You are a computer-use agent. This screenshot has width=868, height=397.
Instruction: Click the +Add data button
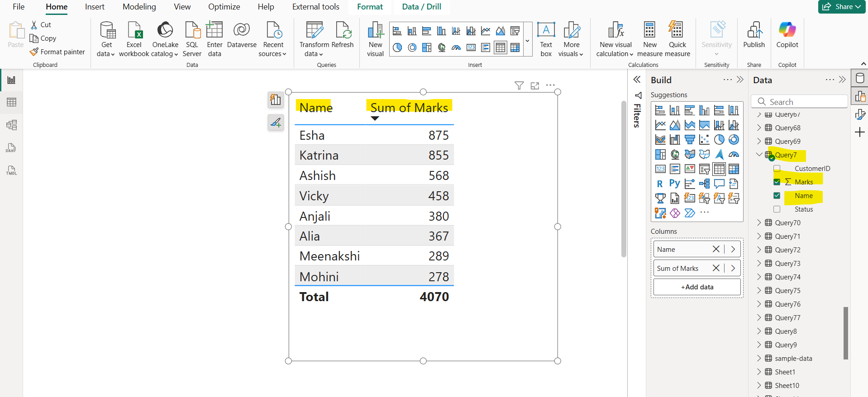(697, 287)
